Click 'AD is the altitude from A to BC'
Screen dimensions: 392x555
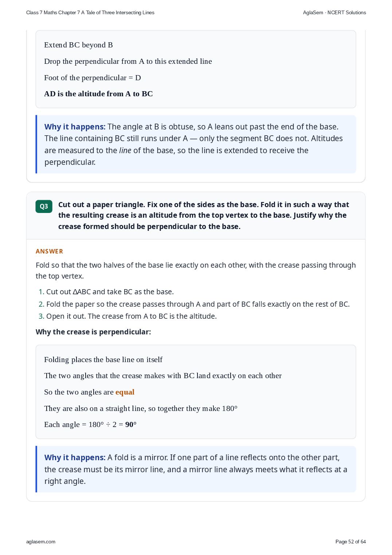[x=98, y=94]
